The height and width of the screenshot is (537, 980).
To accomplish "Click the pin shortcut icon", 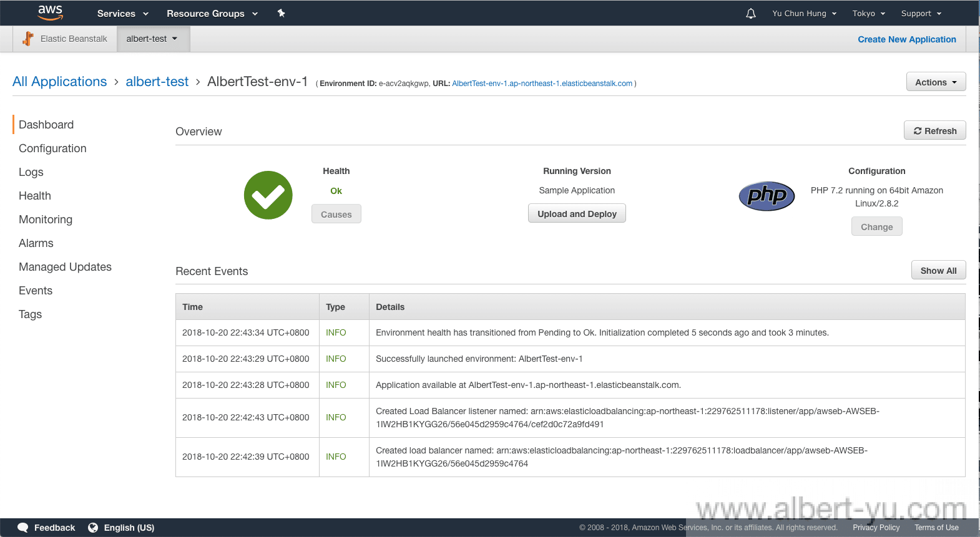I will click(x=282, y=13).
